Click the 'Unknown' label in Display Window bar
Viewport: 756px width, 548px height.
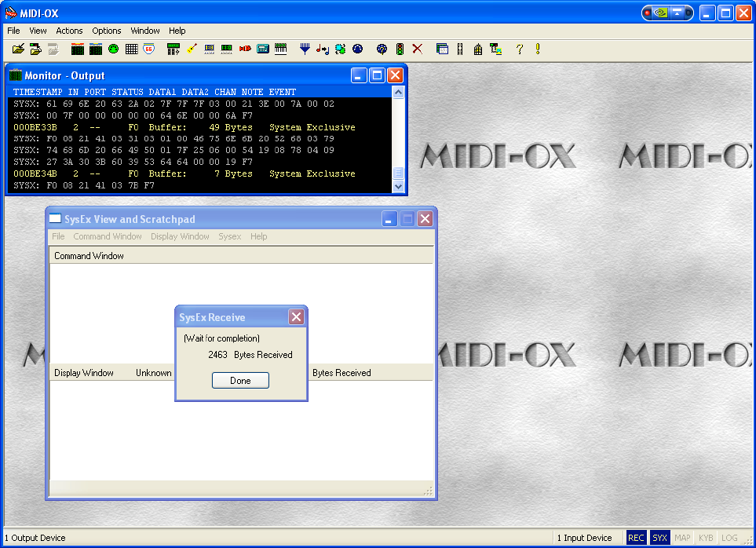pyautogui.click(x=153, y=373)
